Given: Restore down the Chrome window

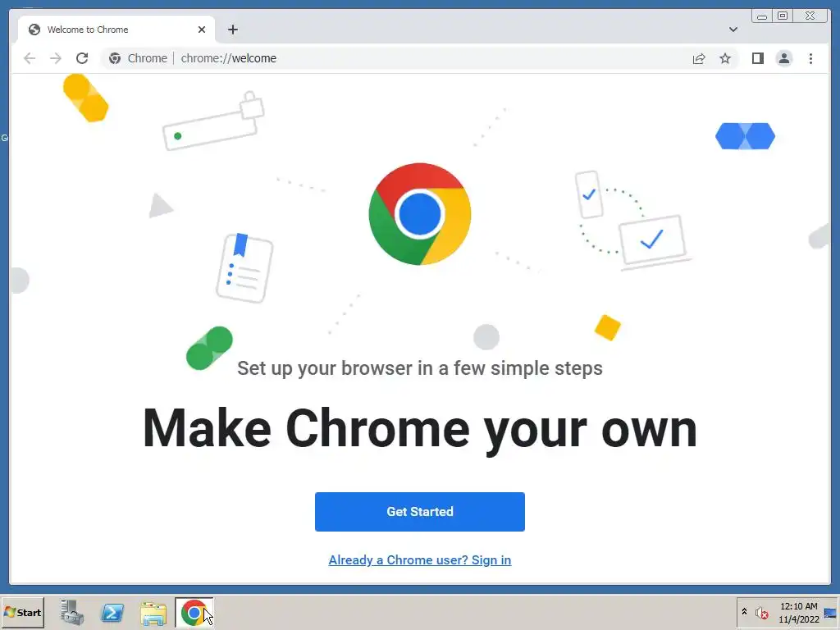Looking at the screenshot, I should click(782, 16).
